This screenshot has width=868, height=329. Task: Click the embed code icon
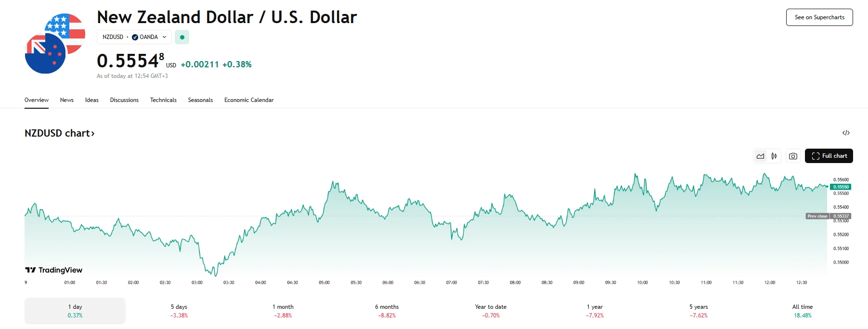point(846,133)
